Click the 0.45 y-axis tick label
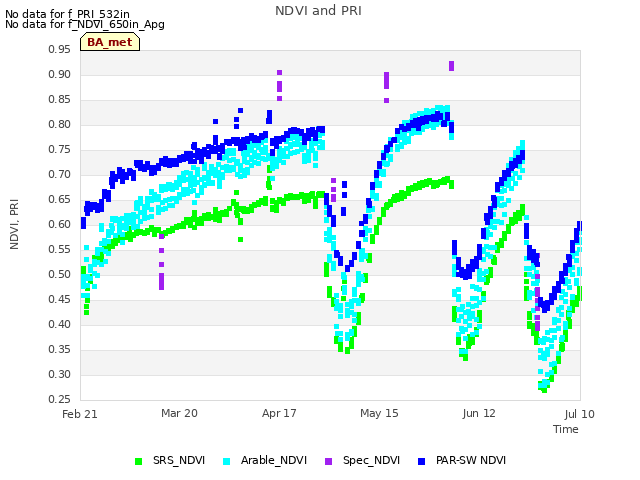Screen dimensions: 640x480 tap(60, 299)
